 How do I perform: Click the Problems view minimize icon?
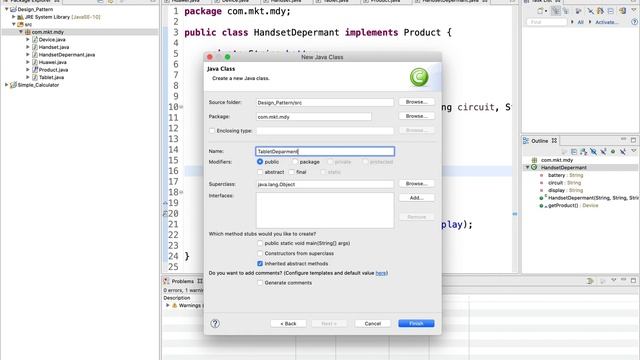623,280
